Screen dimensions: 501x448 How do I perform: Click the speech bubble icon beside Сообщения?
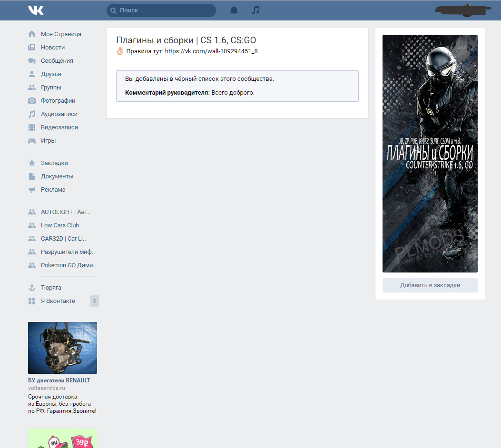[x=31, y=61]
